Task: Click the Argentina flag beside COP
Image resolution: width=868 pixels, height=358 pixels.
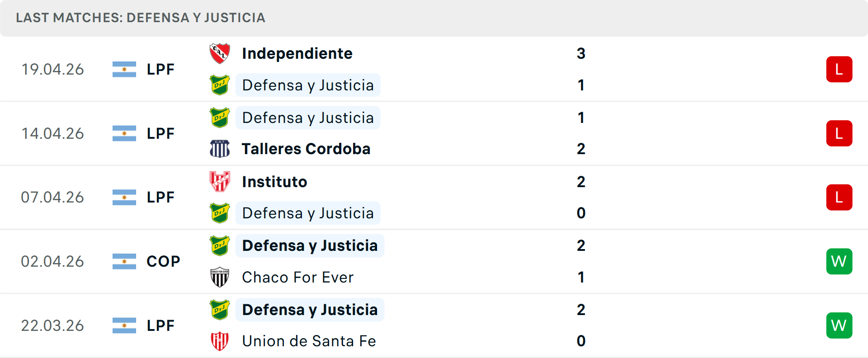Action: click(x=124, y=261)
